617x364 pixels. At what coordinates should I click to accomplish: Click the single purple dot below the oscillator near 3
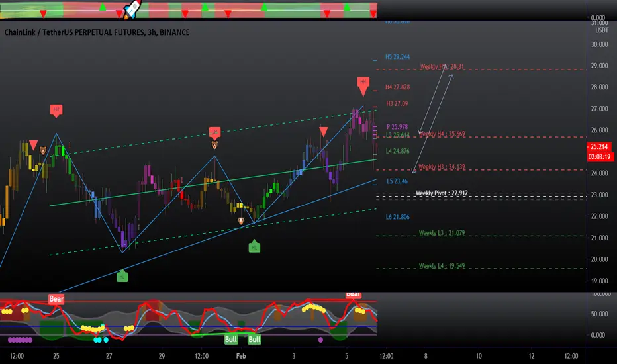[x=320, y=340]
